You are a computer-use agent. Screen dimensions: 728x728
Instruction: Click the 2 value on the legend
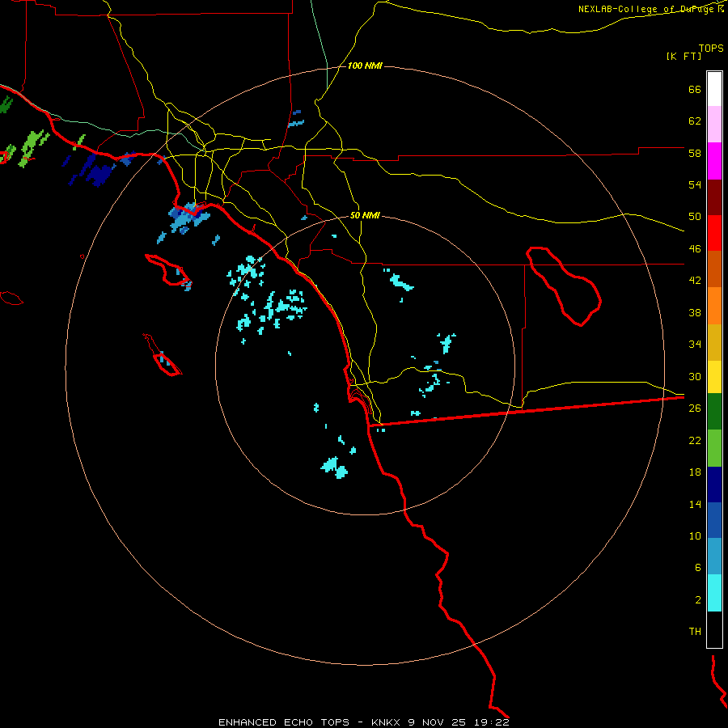pos(697,600)
